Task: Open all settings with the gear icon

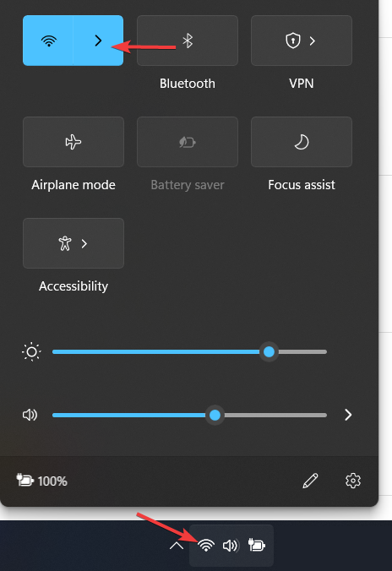Action: click(353, 481)
